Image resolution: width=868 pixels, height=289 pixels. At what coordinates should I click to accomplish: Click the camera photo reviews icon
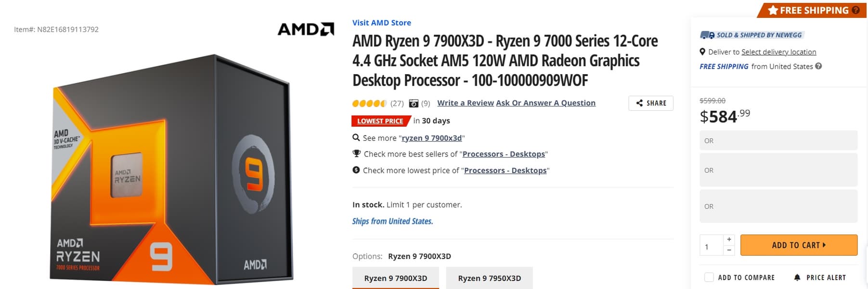tap(414, 103)
